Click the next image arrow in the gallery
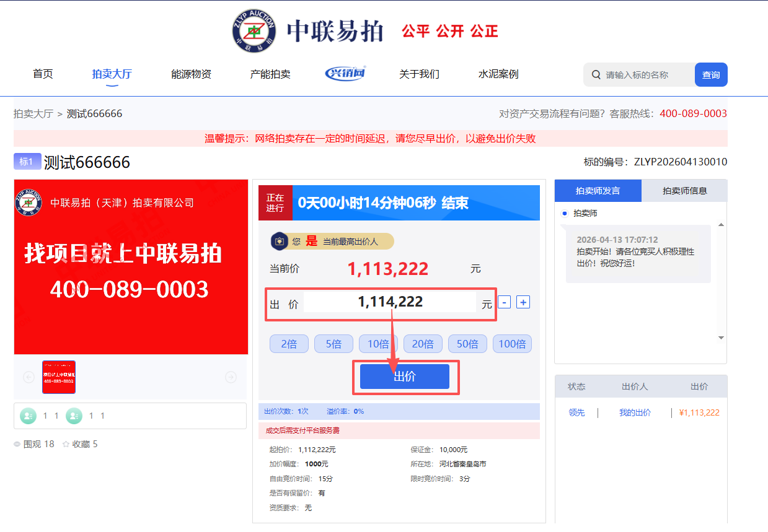Viewport: 768px width, 532px height. (x=231, y=377)
